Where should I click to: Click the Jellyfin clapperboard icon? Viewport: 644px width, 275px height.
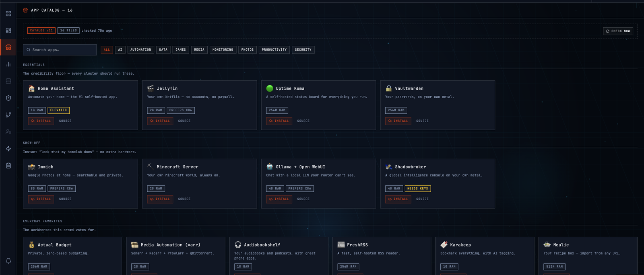151,88
